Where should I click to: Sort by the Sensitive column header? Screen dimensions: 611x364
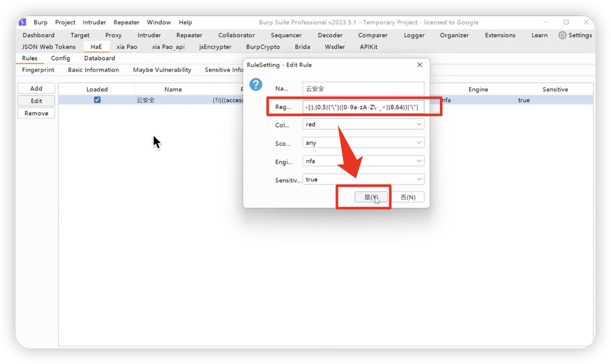(x=555, y=89)
